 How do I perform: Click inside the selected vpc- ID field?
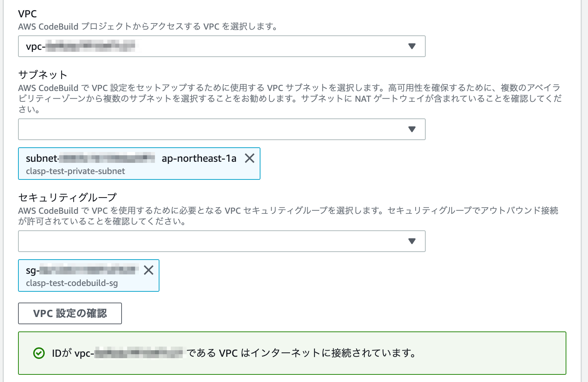(x=222, y=46)
